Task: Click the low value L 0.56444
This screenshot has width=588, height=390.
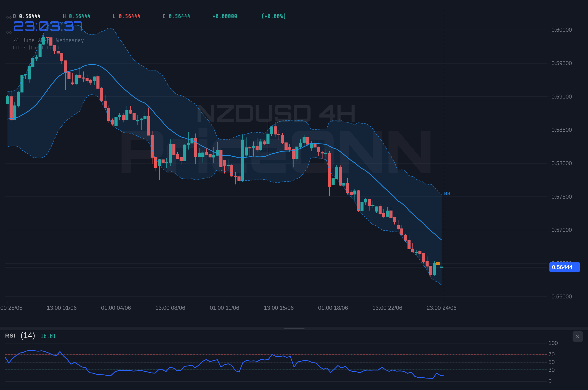Action: pyautogui.click(x=127, y=16)
